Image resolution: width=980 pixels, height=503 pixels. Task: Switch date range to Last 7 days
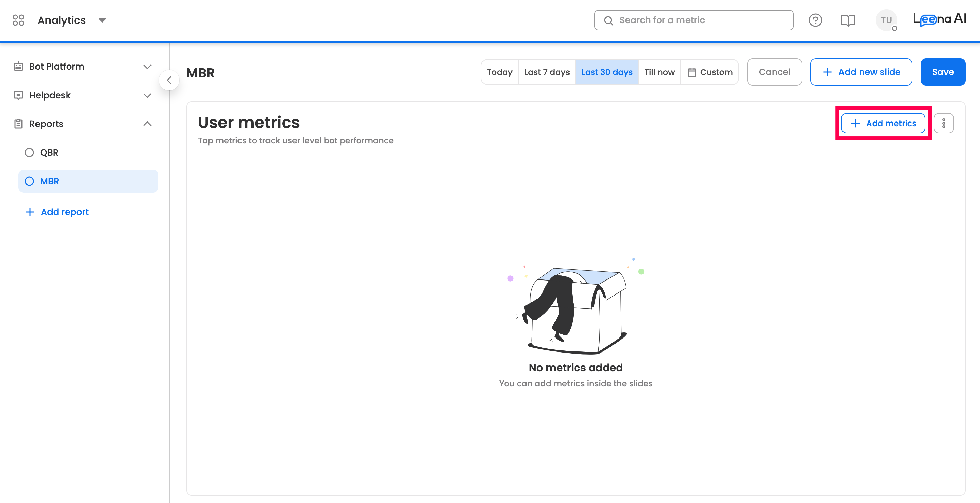pyautogui.click(x=546, y=72)
